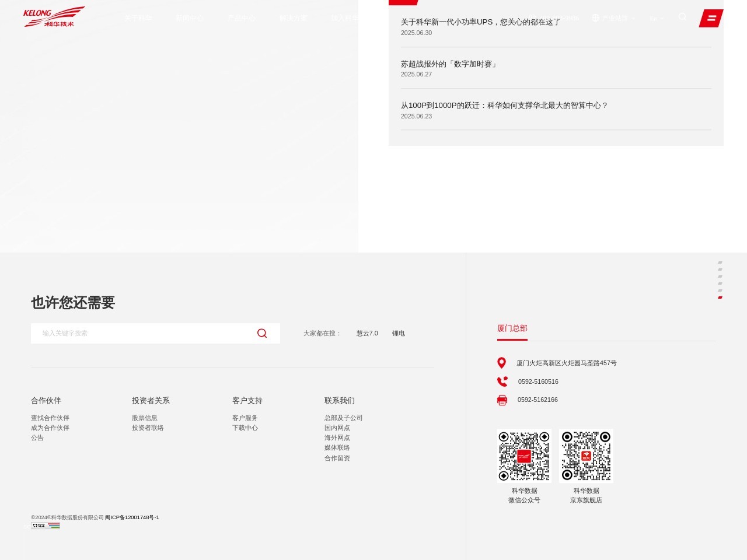The height and width of the screenshot is (560, 747).
Task: Click the 科华数据 微信公众号 QR code
Action: [x=524, y=456]
